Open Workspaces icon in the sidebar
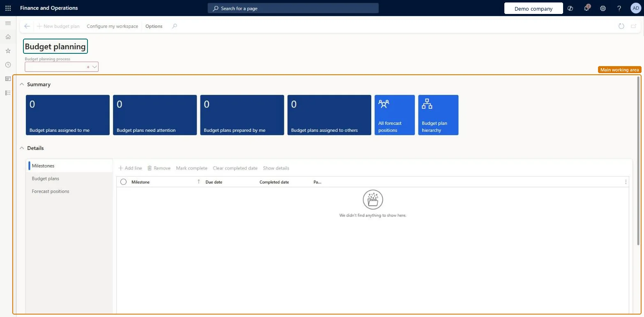The width and height of the screenshot is (644, 317). click(8, 79)
